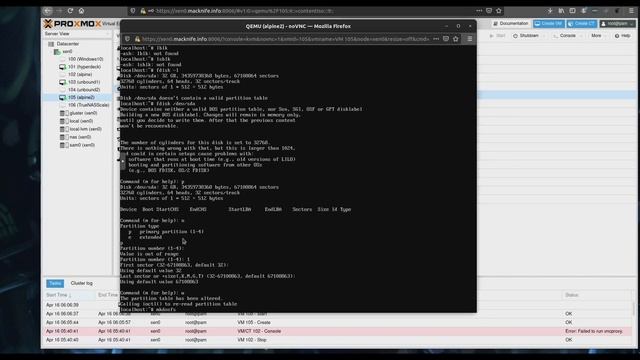
Task: Switch to the Tasks tab
Action: click(x=55, y=283)
